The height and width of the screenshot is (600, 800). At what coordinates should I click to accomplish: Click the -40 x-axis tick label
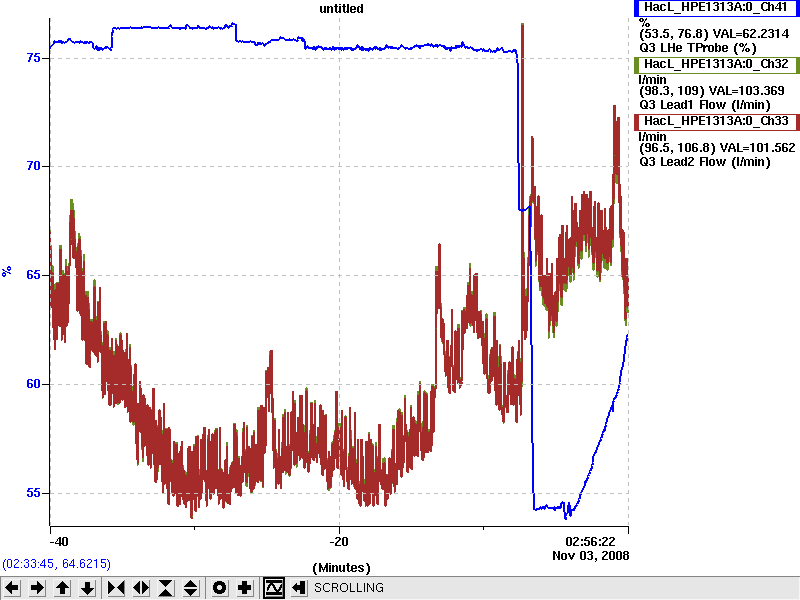coord(59,542)
